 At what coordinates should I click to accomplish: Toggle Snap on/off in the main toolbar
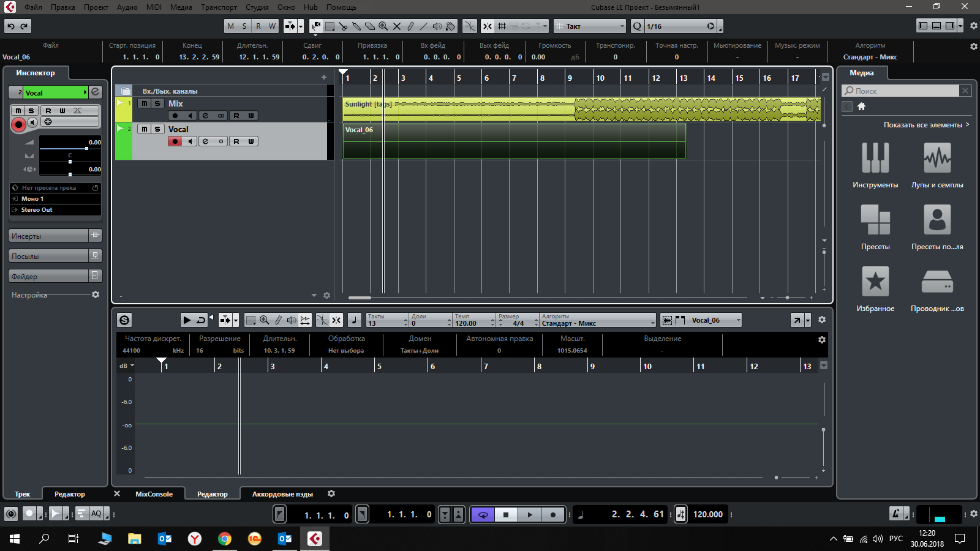(488, 26)
